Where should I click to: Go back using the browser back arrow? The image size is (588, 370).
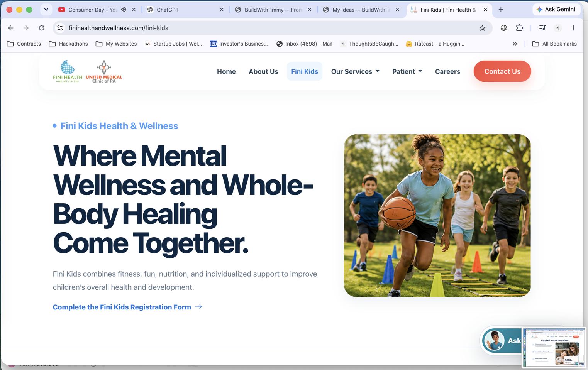pyautogui.click(x=11, y=28)
